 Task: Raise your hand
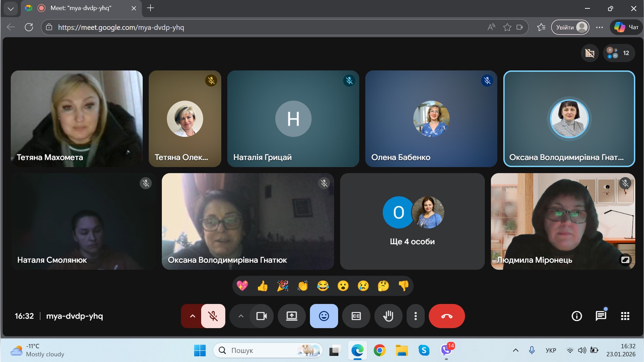388,316
